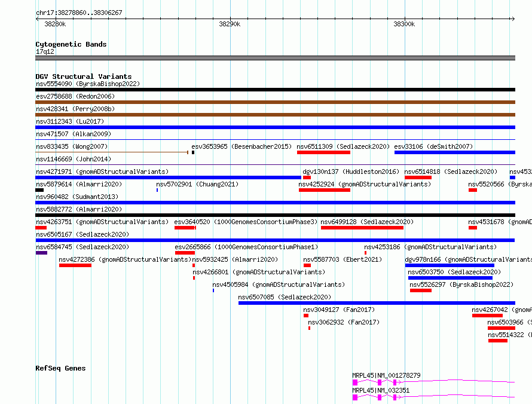Open nsv4505984 (gnomADStructuralVariants) label
532x404 pixels.
coord(279,284)
